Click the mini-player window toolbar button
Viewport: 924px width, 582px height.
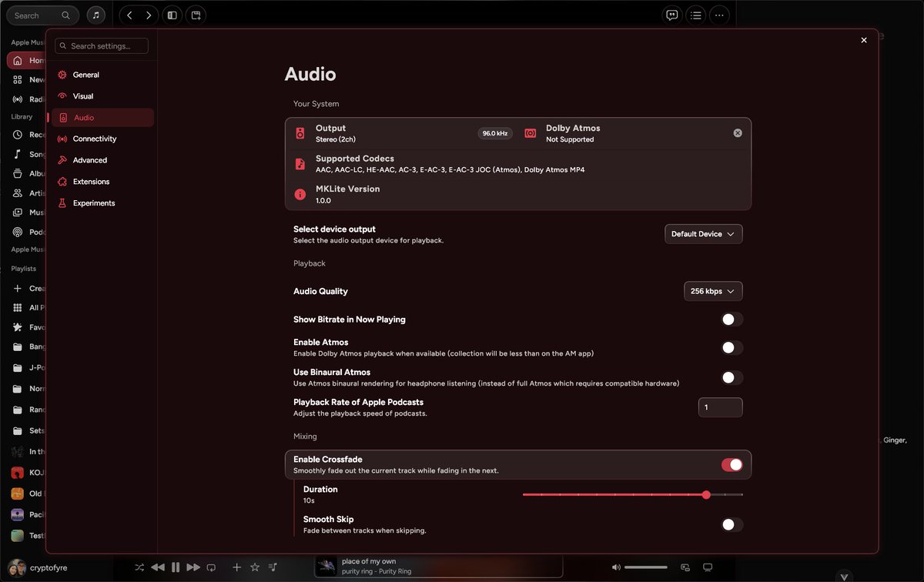(196, 15)
